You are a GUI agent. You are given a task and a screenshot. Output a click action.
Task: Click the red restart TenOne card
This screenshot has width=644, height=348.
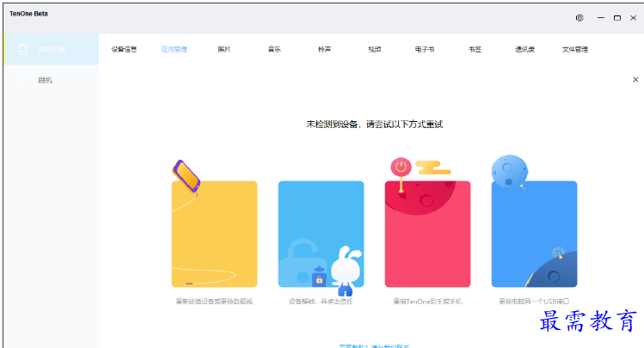(x=427, y=234)
